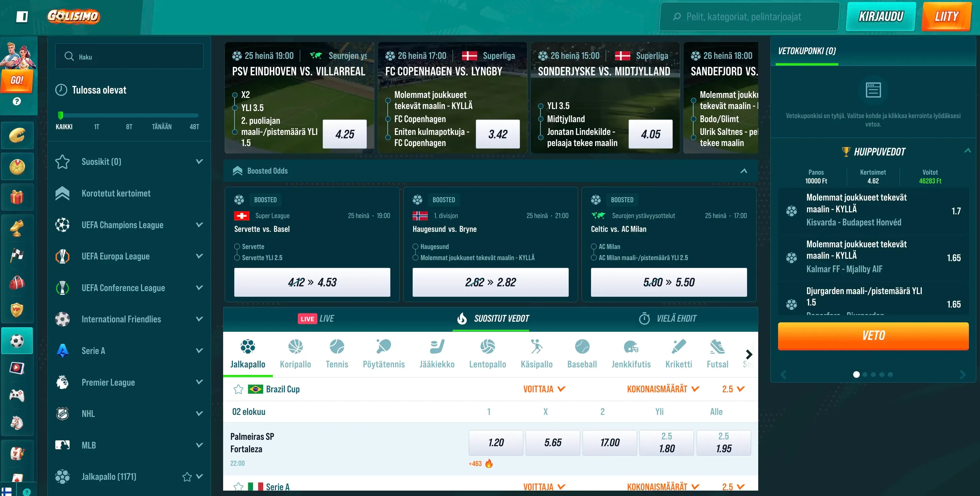The height and width of the screenshot is (496, 980).
Task: Switch to the LIVE tab
Action: click(316, 319)
